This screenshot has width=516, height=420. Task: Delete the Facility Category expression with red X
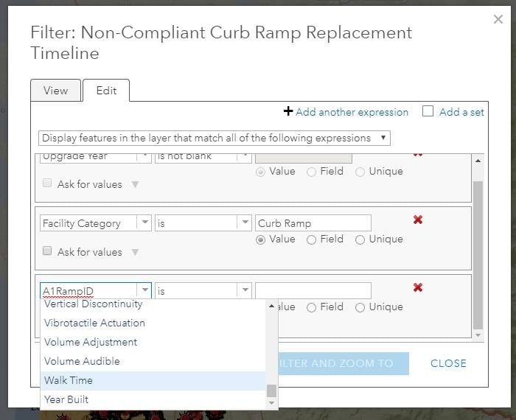pyautogui.click(x=418, y=220)
